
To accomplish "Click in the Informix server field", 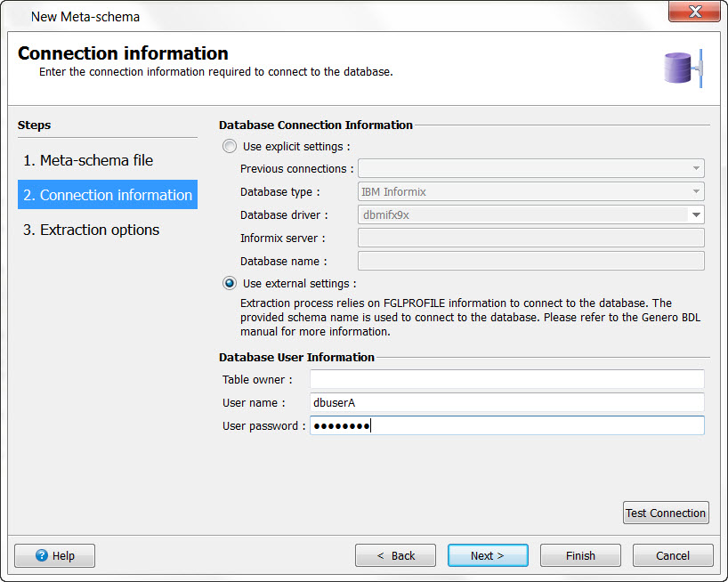I will click(530, 238).
